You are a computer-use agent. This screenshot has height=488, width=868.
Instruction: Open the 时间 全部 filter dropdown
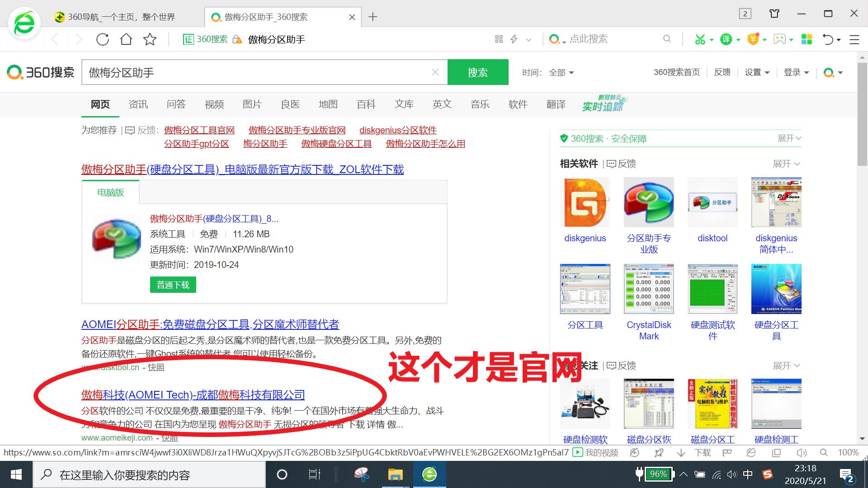[561, 72]
